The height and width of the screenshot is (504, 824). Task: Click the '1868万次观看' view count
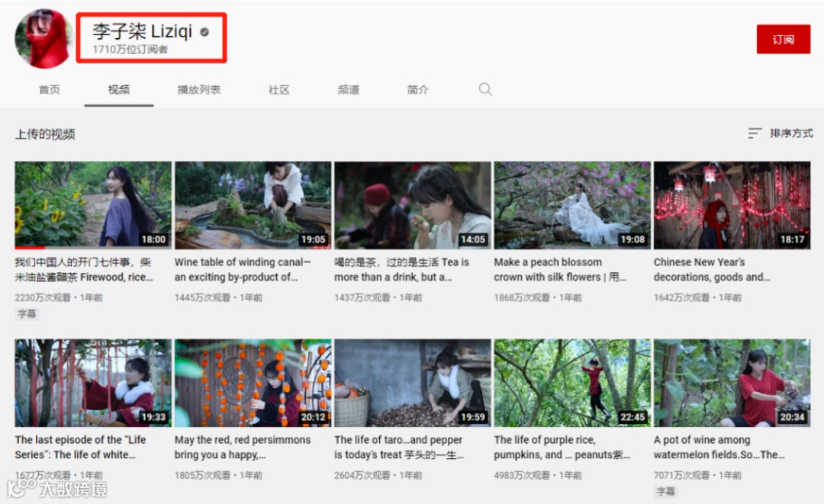522,297
